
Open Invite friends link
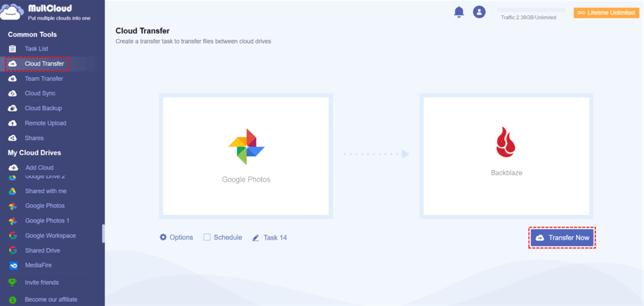42,282
